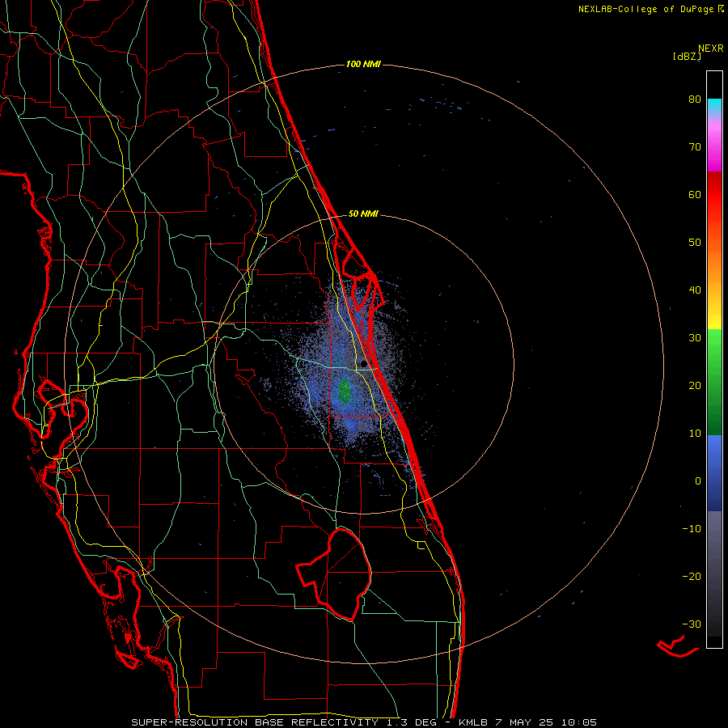728x728 pixels.
Task: Click the Lake Okeechobee red outline
Action: [334, 574]
